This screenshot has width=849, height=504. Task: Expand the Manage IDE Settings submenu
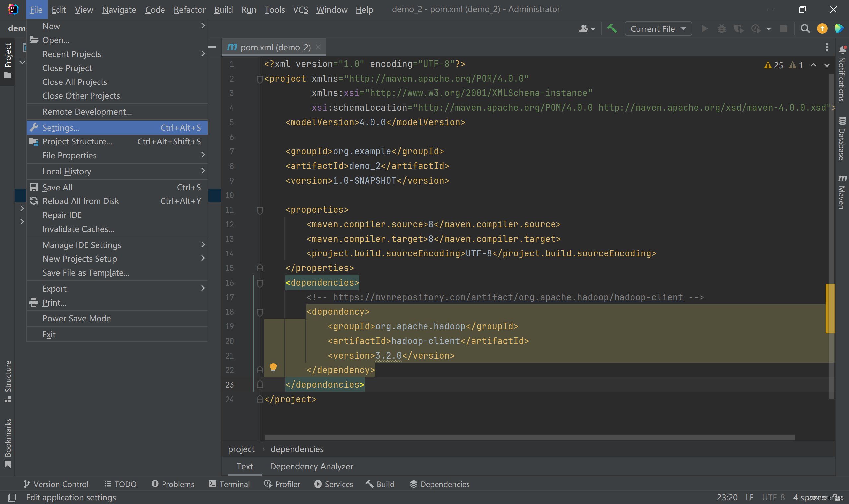coord(117,245)
